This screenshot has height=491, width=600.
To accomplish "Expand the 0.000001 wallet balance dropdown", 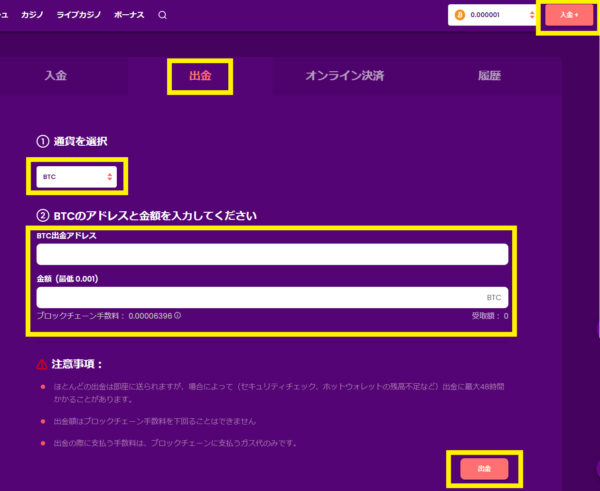I will [x=531, y=15].
